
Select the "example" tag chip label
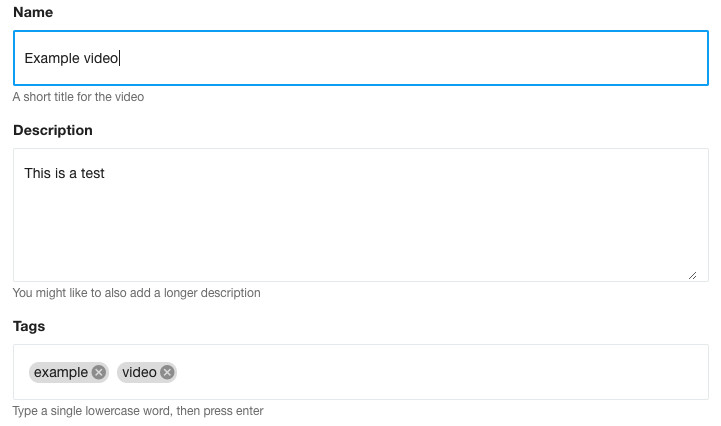click(61, 372)
